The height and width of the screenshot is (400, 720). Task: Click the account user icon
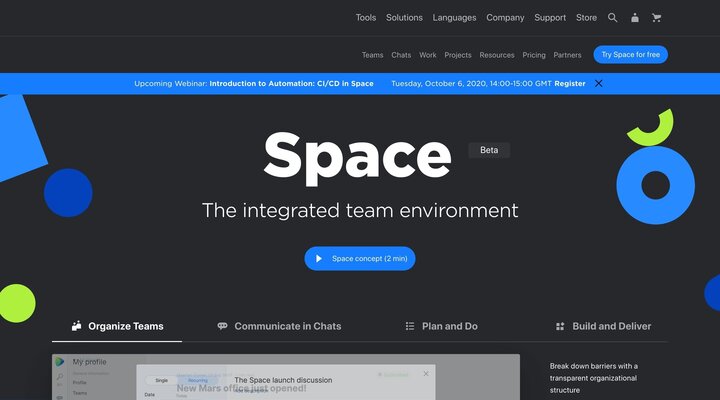[x=635, y=18]
